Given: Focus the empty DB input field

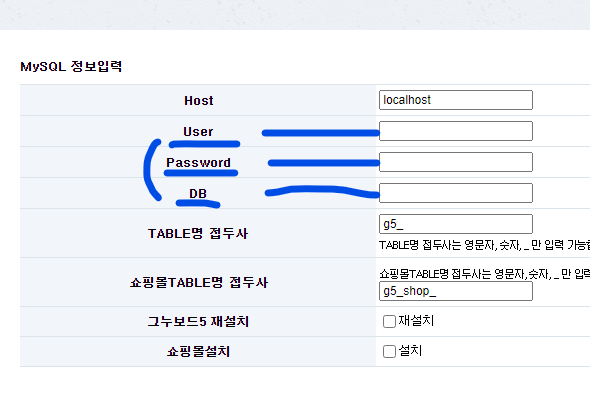Looking at the screenshot, I should pos(456,193).
